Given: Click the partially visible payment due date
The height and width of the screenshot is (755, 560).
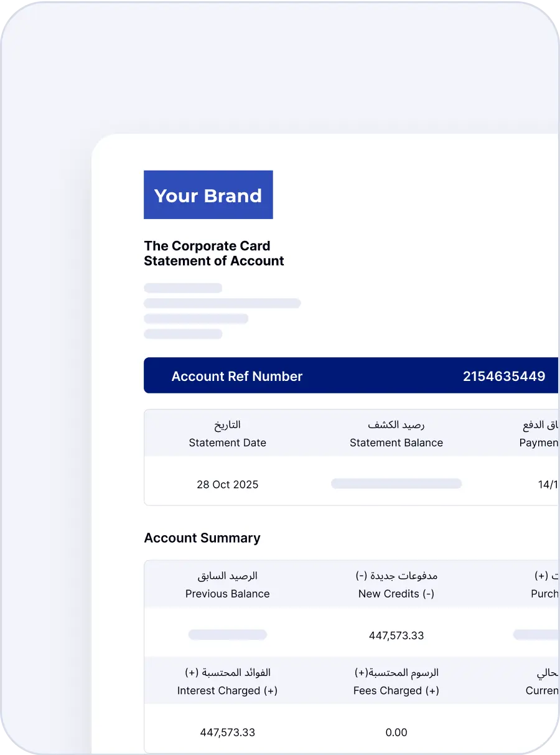Looking at the screenshot, I should pos(548,484).
